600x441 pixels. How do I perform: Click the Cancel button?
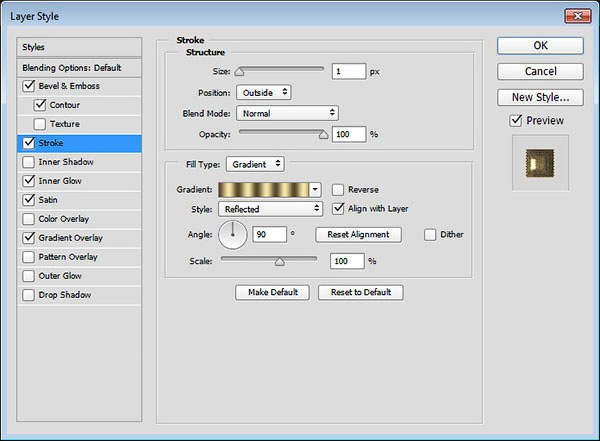pos(540,71)
